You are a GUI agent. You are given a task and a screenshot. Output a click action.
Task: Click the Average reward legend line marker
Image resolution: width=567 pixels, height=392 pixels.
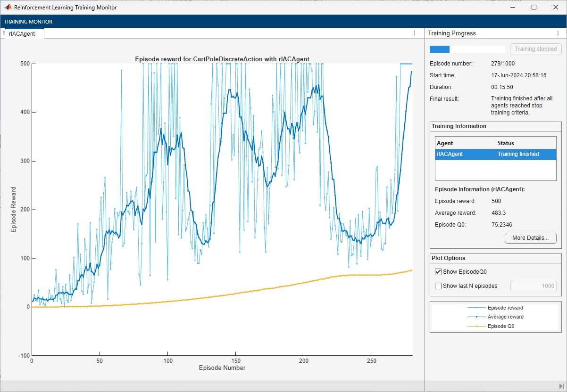tap(476, 317)
